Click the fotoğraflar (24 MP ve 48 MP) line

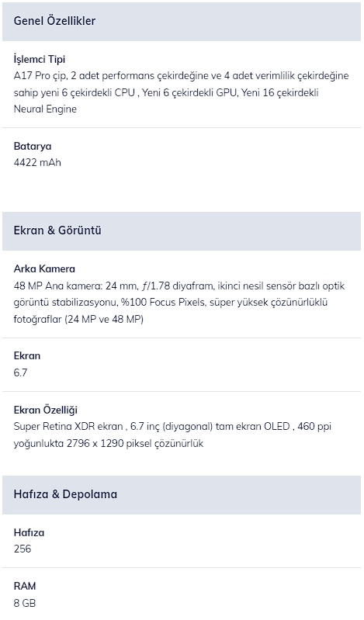(78, 319)
